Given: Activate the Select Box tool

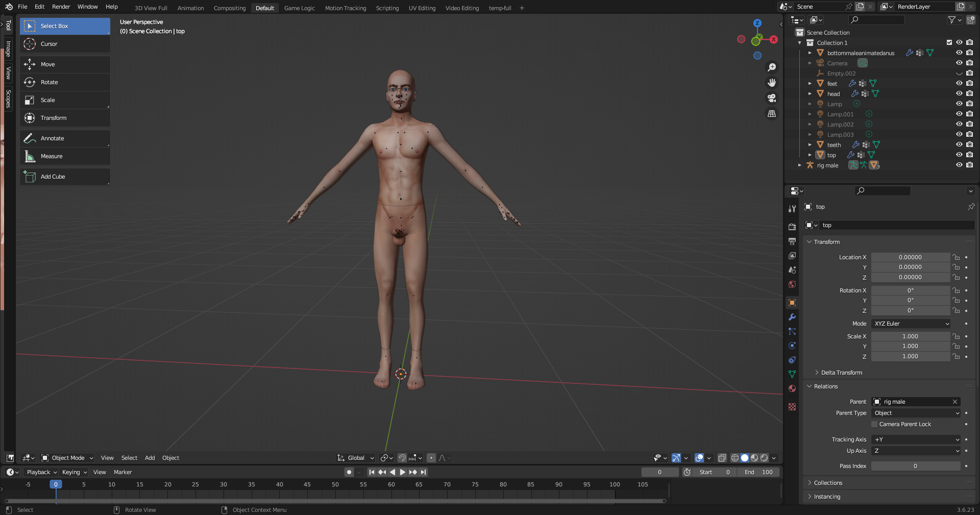Looking at the screenshot, I should click(65, 26).
